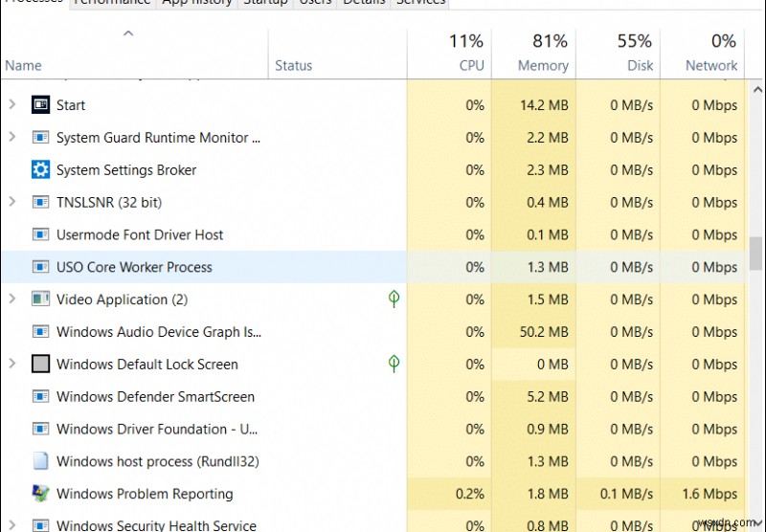766x532 pixels.
Task: Click the System Settings Broker gear icon
Action: 40,170
